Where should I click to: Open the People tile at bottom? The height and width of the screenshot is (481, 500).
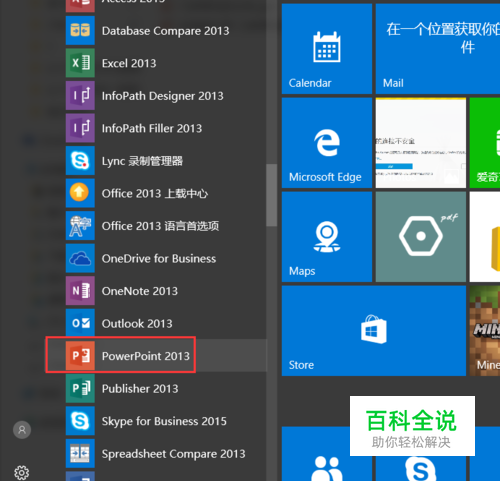(x=327, y=454)
